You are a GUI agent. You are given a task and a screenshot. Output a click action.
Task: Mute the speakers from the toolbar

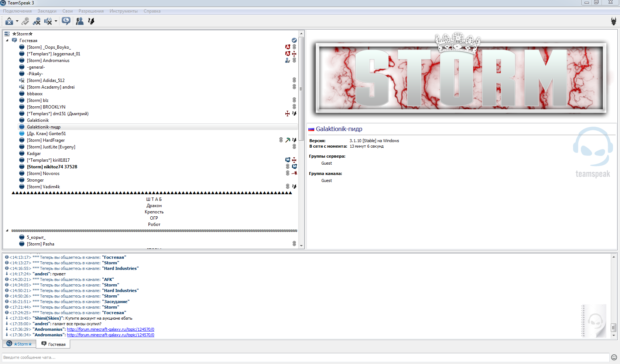pos(48,21)
